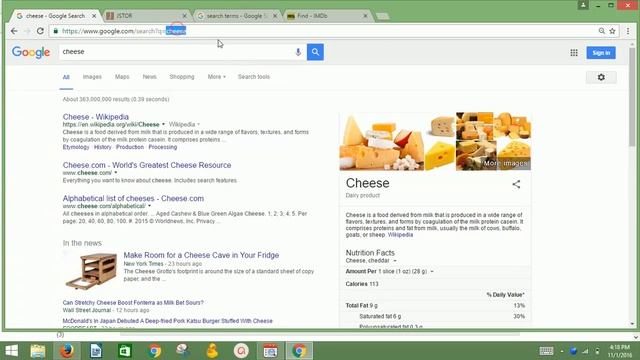Image resolution: width=640 pixels, height=360 pixels.
Task: Click the large cheese assortment image
Action: click(382, 142)
